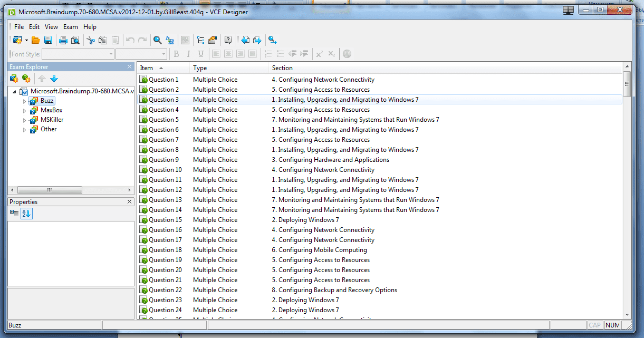This screenshot has width=644, height=338.
Task: Click Add Question icon in Exam Explorer
Action: pos(26,79)
